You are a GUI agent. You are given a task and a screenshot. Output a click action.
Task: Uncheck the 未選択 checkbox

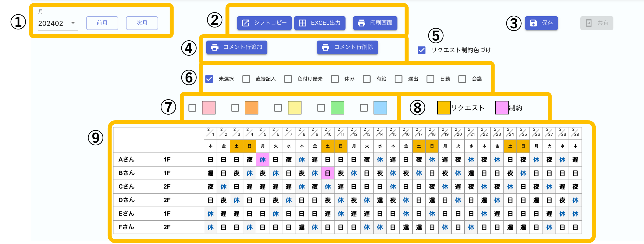[209, 79]
